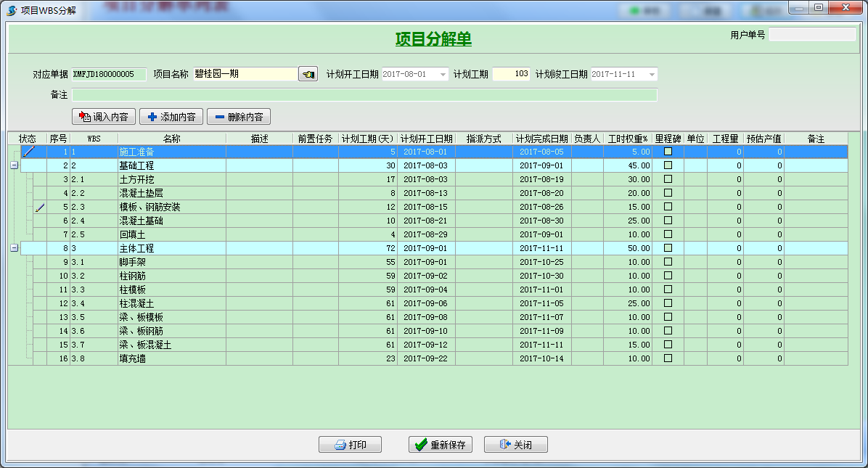Open the 计划竣工日期 date dropdown
The width and height of the screenshot is (868, 468).
pos(652,74)
